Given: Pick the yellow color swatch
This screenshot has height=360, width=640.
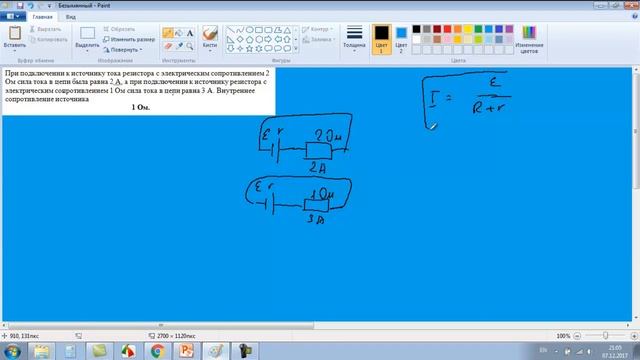Looking at the screenshot, I should [x=468, y=29].
